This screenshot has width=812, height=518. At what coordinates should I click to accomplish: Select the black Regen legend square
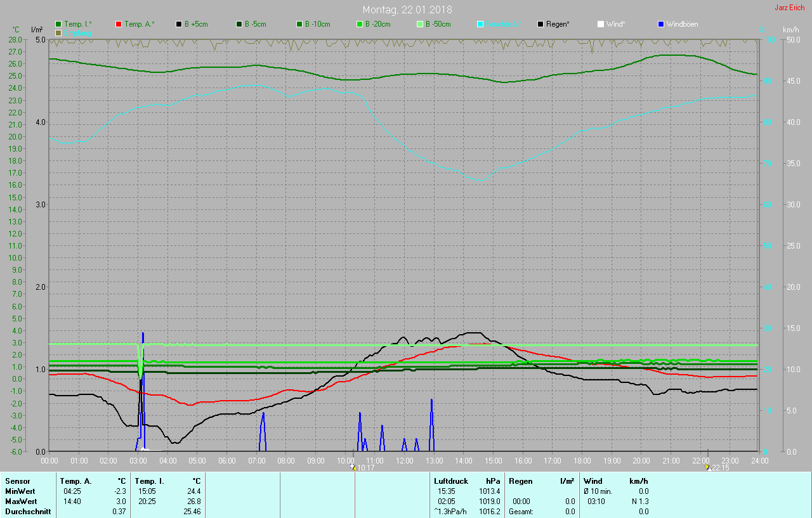click(x=540, y=24)
